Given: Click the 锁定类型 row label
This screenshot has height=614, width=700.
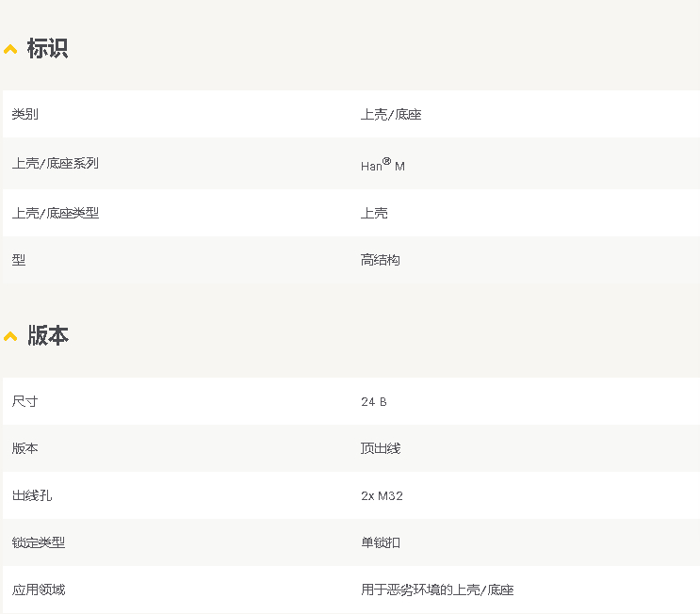Looking at the screenshot, I should (39, 542).
